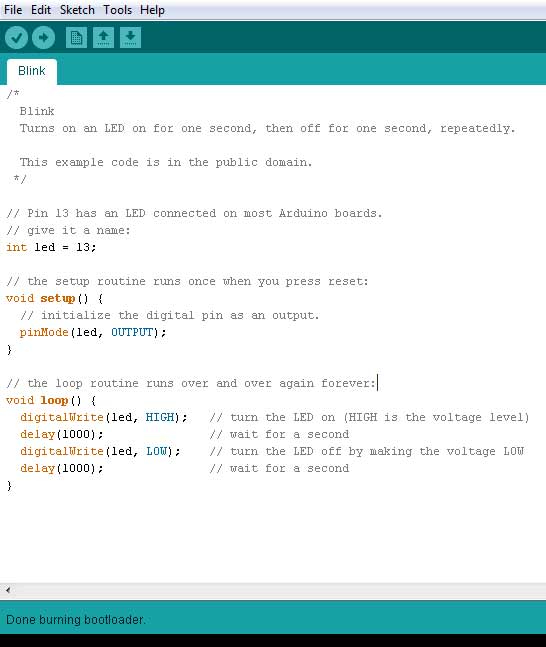The image size is (546, 647).
Task: Click the 'digitalWrite(led, HIGH);' statement
Action: [104, 417]
